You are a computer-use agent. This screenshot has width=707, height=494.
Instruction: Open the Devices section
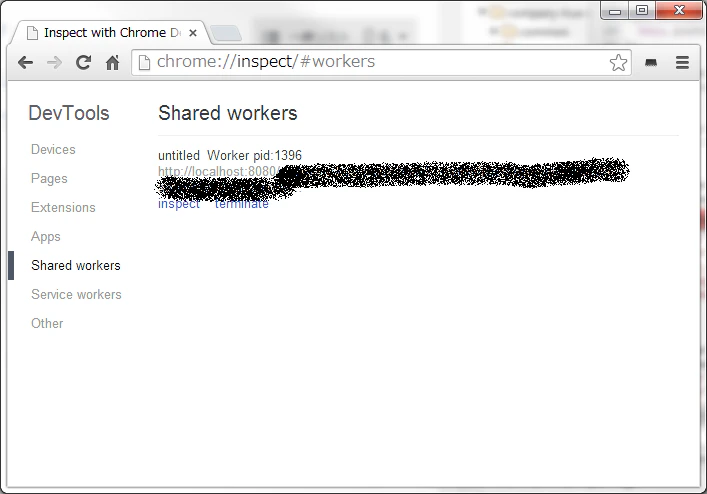pyautogui.click(x=53, y=149)
